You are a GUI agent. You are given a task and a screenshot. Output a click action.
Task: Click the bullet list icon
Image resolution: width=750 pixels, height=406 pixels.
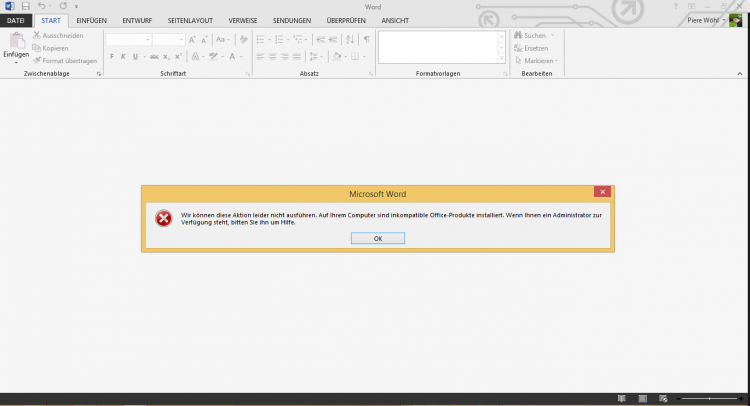coord(260,40)
